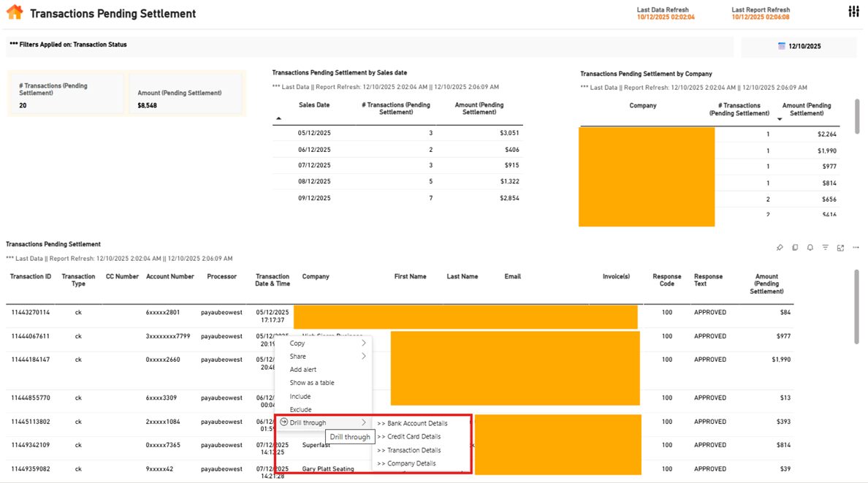The width and height of the screenshot is (868, 483).
Task: Click account number 3xxxxxxxx7799
Action: [x=168, y=336]
